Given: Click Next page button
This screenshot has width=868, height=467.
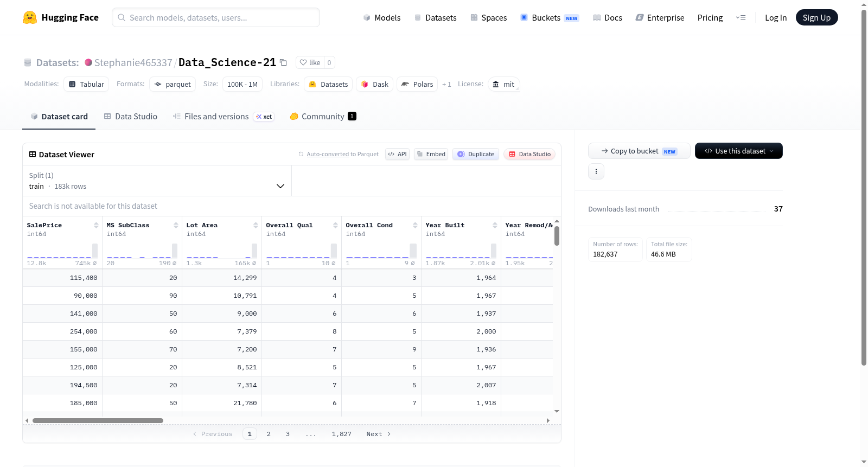Looking at the screenshot, I should (x=379, y=434).
